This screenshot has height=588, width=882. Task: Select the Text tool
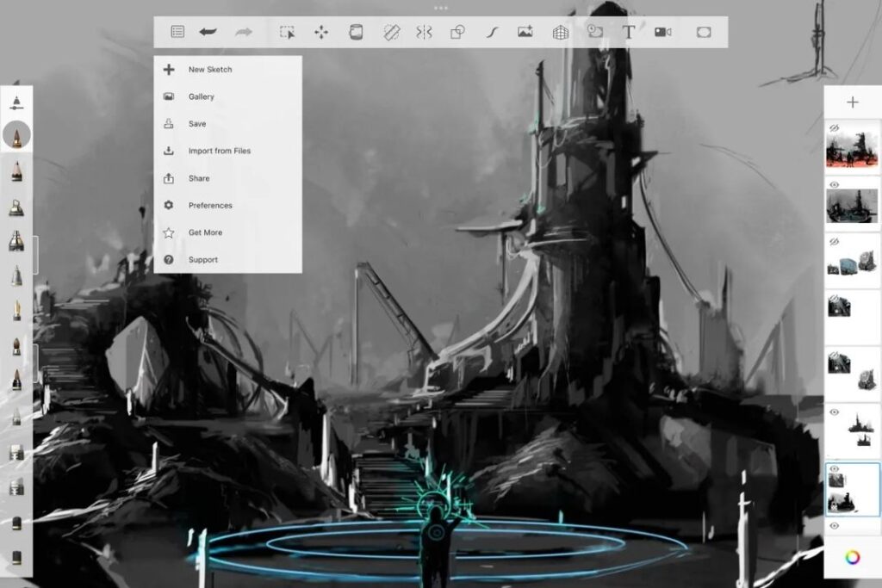(x=629, y=32)
